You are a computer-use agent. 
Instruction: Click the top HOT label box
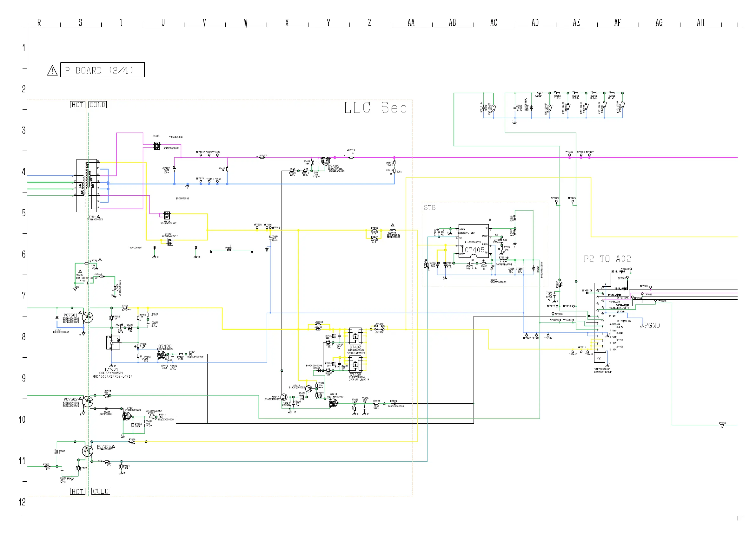coord(78,105)
